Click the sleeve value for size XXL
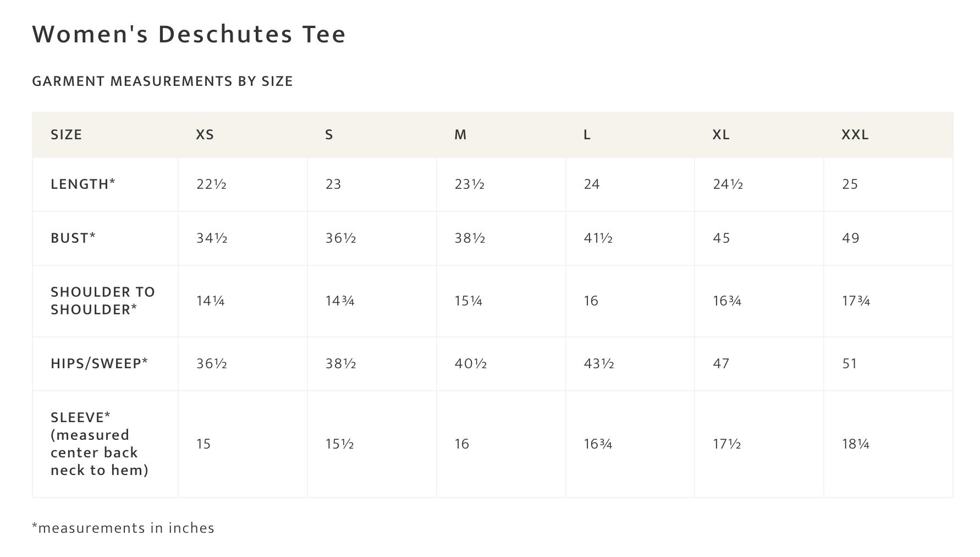 point(855,444)
